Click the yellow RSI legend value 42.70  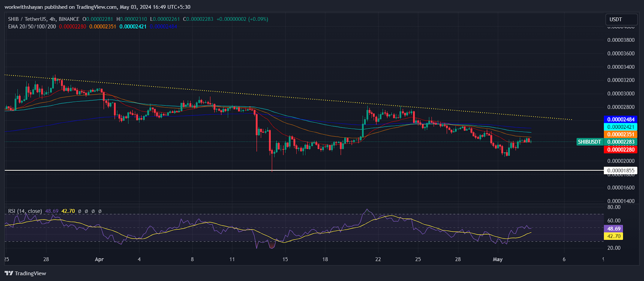point(68,211)
